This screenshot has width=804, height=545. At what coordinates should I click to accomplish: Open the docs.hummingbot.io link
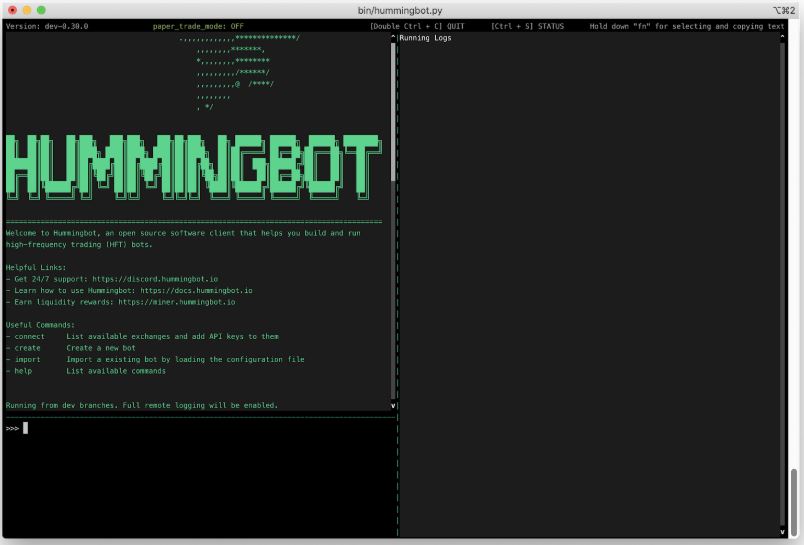pos(196,290)
